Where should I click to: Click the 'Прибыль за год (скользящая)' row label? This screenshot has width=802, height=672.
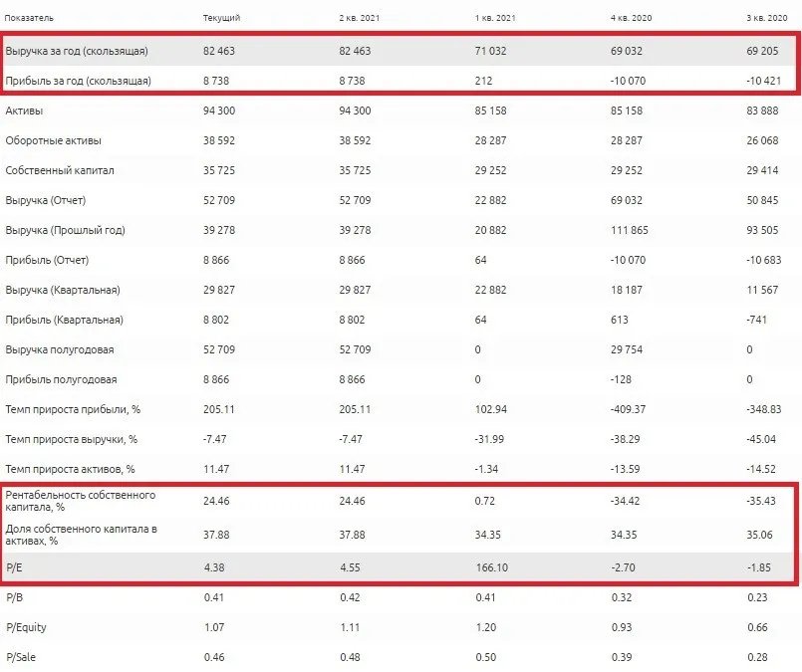coord(79,81)
